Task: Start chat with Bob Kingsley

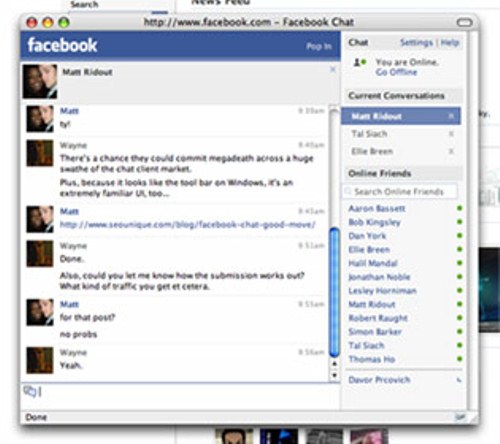Action: (374, 222)
